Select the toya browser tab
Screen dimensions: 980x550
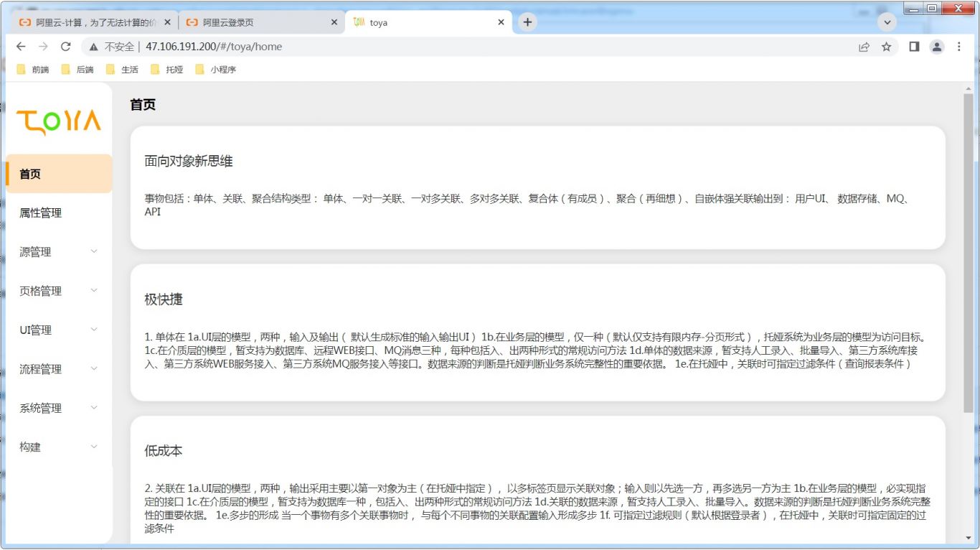(x=428, y=22)
